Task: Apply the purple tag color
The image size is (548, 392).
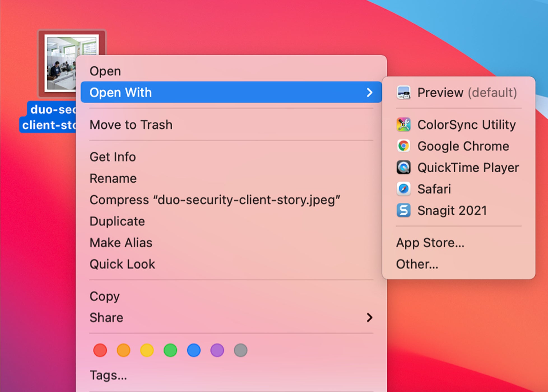Action: coord(217,350)
